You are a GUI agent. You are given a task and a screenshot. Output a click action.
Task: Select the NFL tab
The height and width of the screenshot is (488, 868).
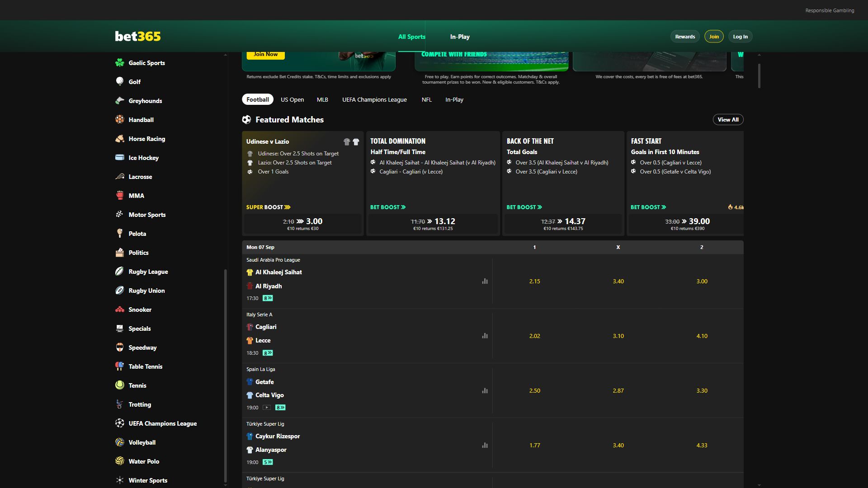click(426, 100)
